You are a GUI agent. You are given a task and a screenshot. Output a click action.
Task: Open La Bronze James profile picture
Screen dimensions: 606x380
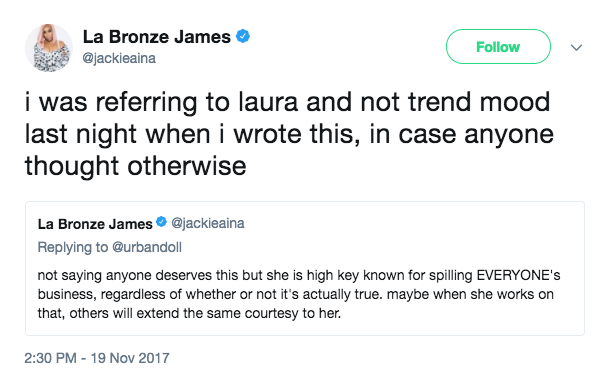pos(49,48)
